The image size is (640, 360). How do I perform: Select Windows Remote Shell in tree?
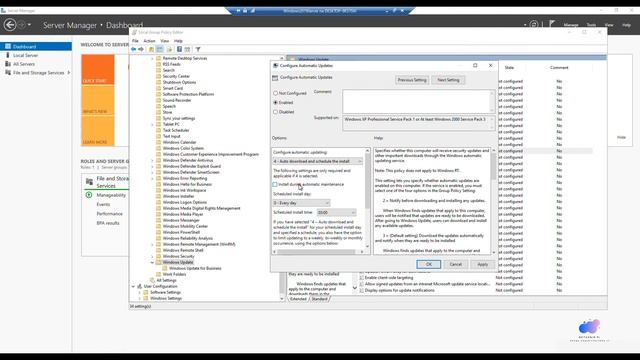[x=183, y=250]
